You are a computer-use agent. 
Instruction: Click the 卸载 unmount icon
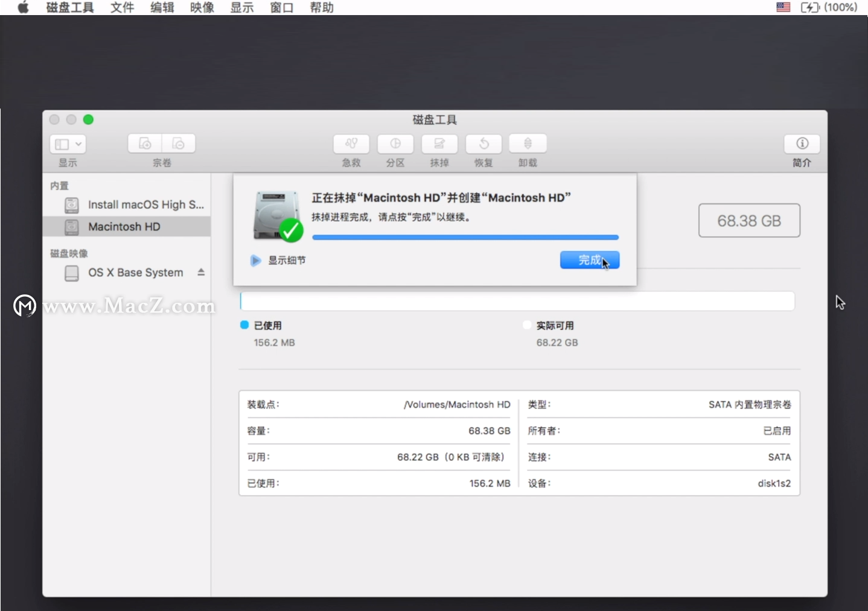pos(528,144)
